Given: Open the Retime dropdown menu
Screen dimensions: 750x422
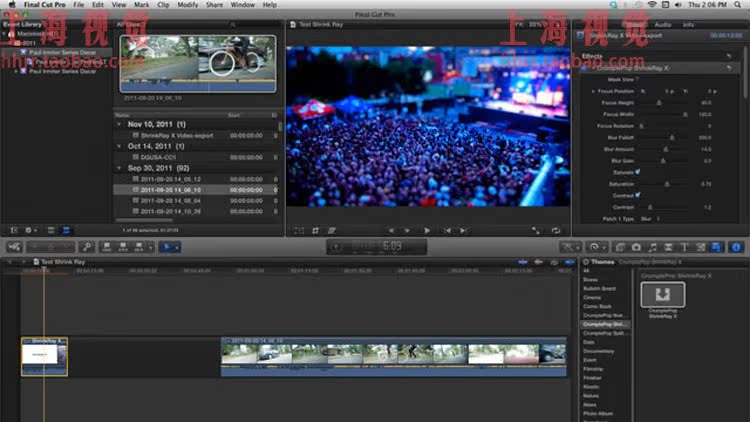Looking at the screenshot, I should [597, 247].
